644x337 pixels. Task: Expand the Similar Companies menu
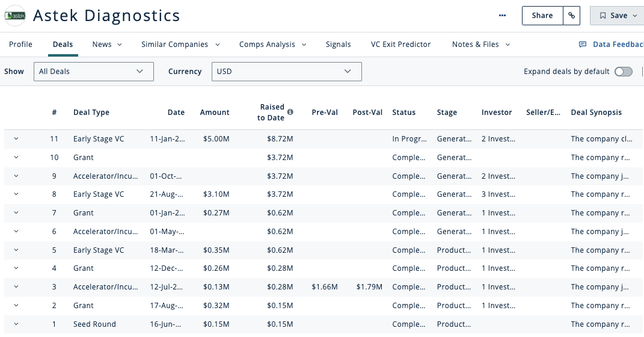point(180,45)
